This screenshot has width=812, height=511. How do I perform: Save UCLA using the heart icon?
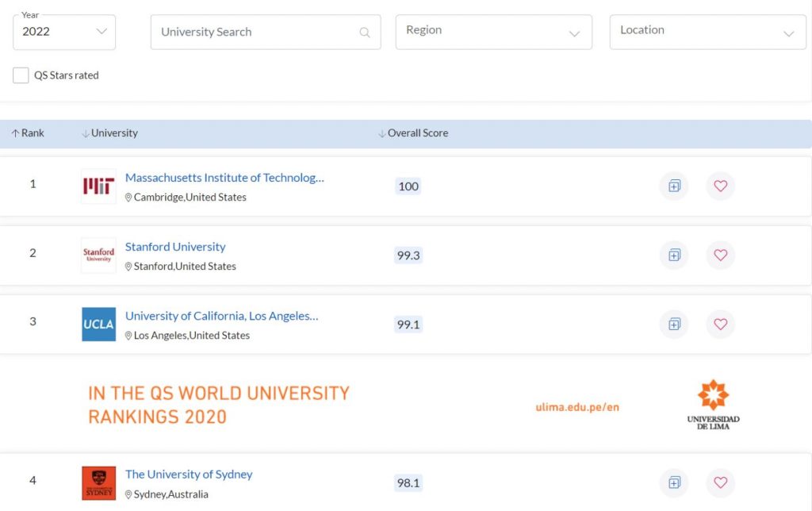(x=720, y=324)
